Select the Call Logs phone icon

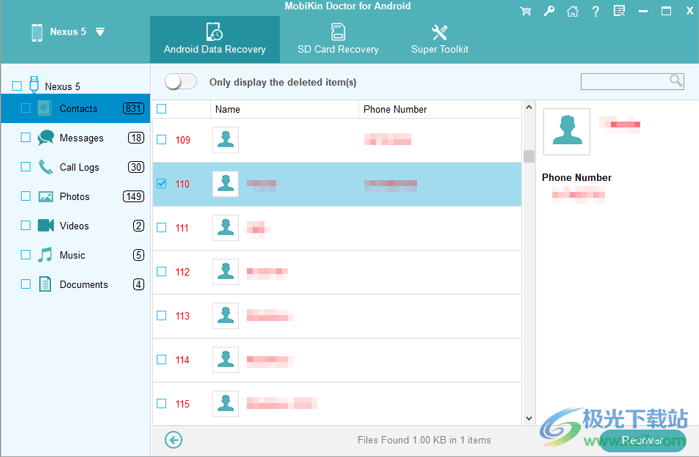tap(45, 167)
